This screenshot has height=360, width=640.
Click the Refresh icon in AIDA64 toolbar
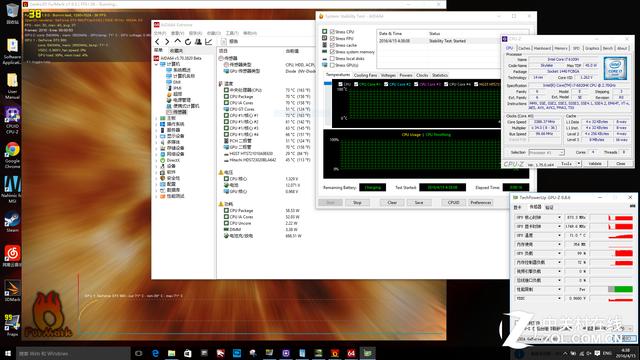tap(188, 42)
